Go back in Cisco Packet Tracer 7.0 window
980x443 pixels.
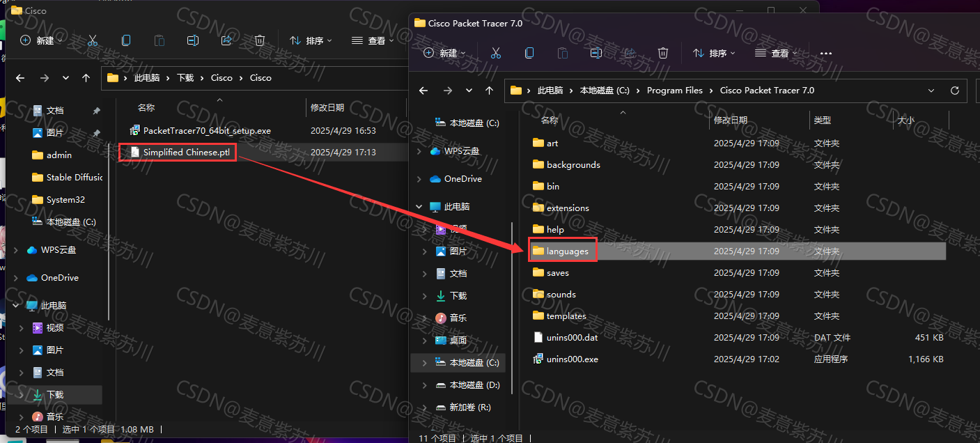(x=423, y=91)
